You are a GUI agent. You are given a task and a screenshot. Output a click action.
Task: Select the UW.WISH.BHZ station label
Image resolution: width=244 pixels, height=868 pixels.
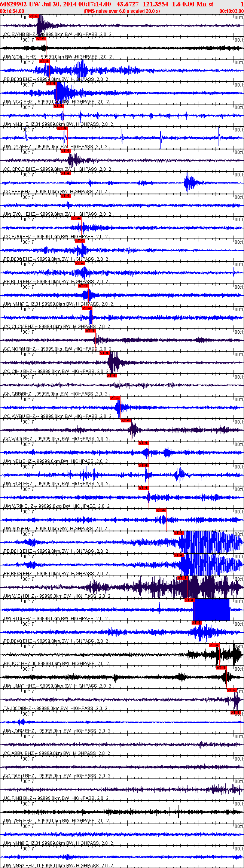(x=19, y=596)
